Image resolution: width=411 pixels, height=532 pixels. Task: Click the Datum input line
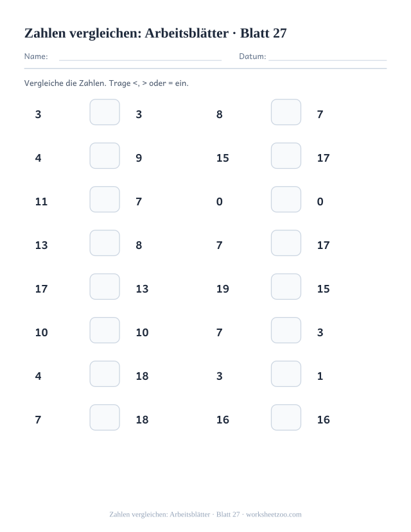pyautogui.click(x=328, y=60)
